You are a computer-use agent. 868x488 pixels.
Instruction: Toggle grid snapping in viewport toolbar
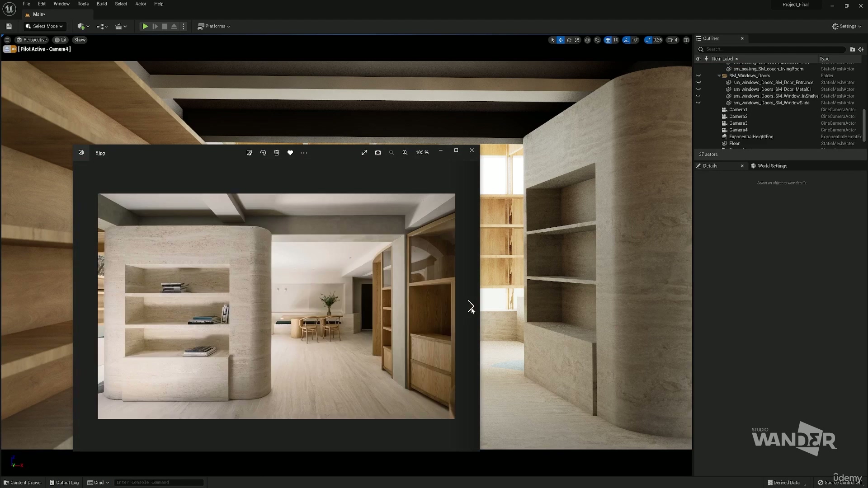[608, 40]
